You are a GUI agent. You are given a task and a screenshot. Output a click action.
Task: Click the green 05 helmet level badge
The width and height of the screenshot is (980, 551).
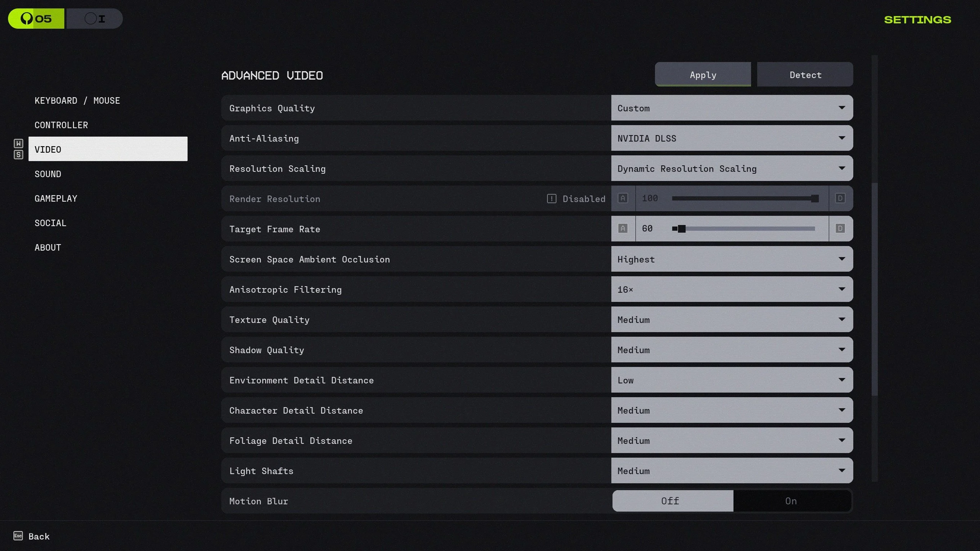point(36,18)
